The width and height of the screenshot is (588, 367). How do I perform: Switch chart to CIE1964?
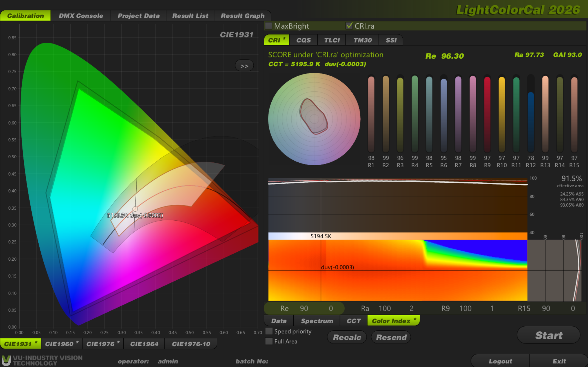tap(144, 344)
